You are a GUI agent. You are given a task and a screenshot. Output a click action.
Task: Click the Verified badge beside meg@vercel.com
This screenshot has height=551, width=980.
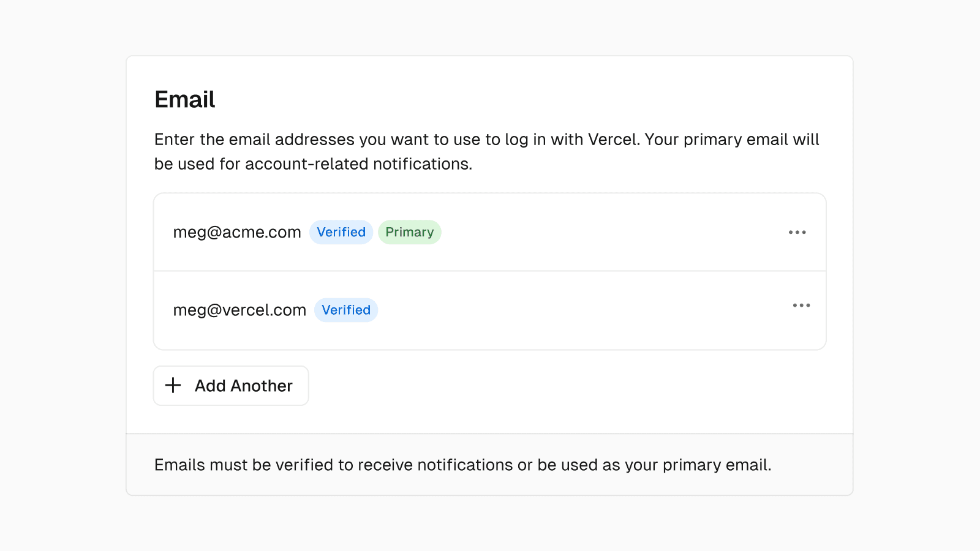346,310
